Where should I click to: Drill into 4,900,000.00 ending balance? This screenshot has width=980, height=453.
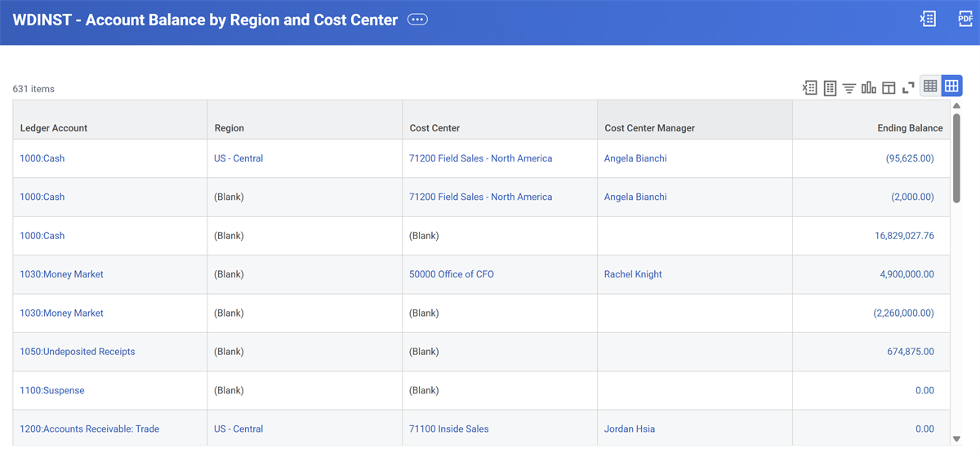[x=906, y=274]
